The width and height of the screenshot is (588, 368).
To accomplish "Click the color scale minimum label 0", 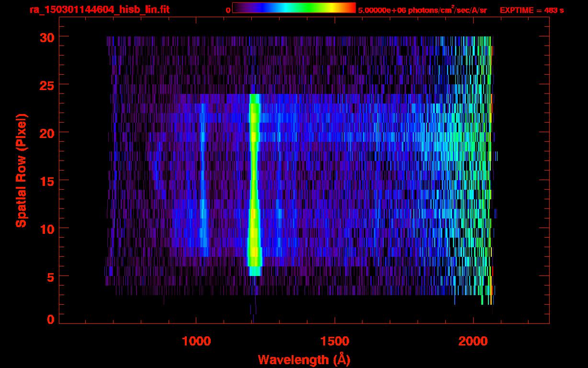I will point(228,10).
